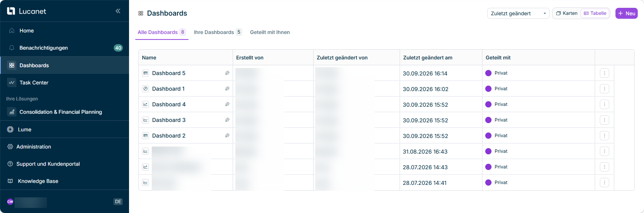The height and width of the screenshot is (213, 644).
Task: Open Home in sidebar
Action: tap(65, 30)
